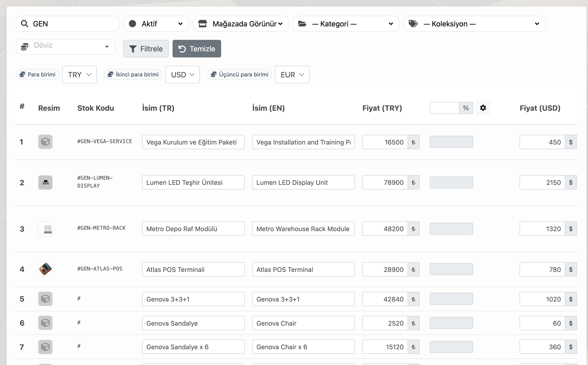Click the Atlas POS Terminal English name field
Screen dimensions: 588x365
click(303, 269)
